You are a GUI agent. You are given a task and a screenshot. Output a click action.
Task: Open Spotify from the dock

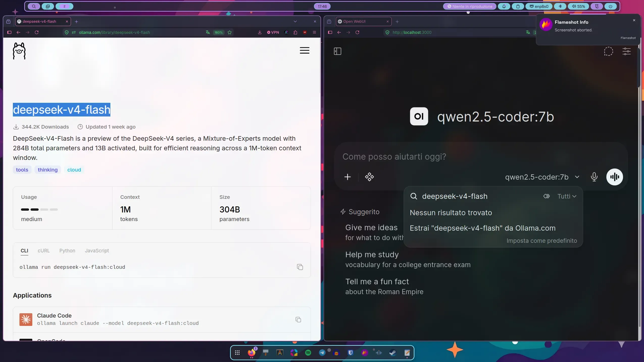tap(308, 353)
